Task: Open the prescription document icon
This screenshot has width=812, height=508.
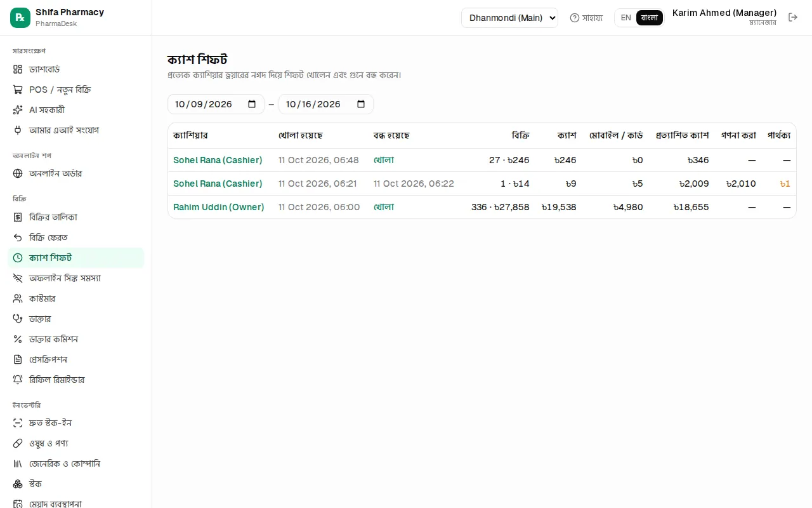Action: coord(18,359)
